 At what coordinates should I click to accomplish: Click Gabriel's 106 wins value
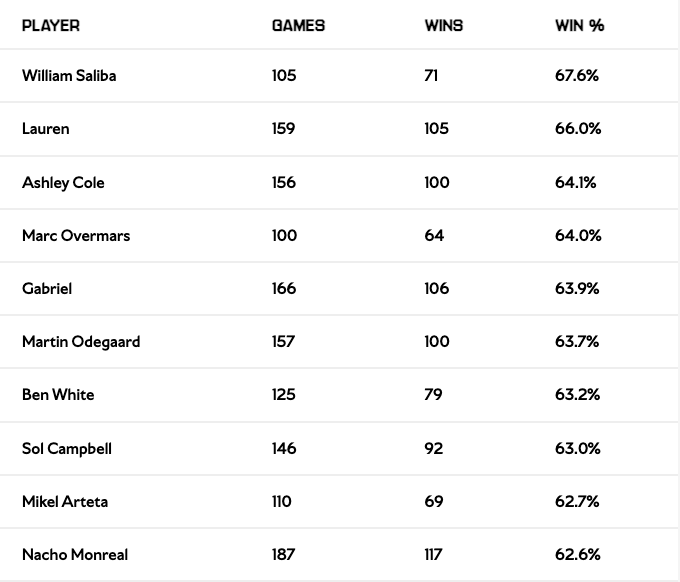pyautogui.click(x=437, y=289)
